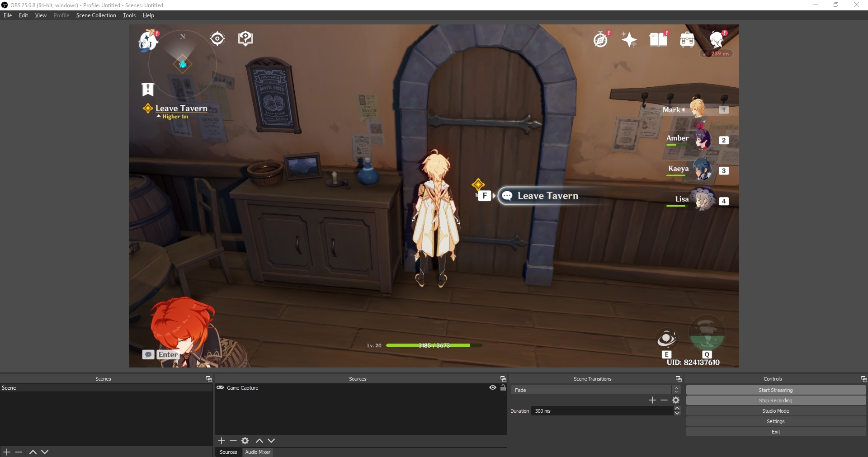Open the File menu
868x457 pixels.
click(8, 15)
